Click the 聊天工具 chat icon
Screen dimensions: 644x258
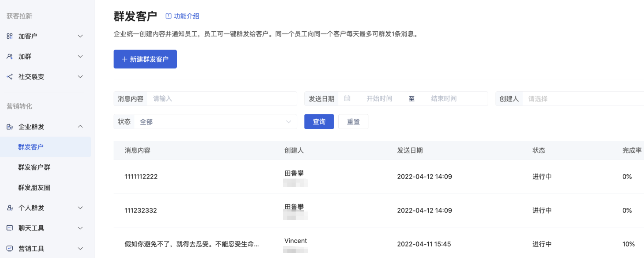point(10,228)
